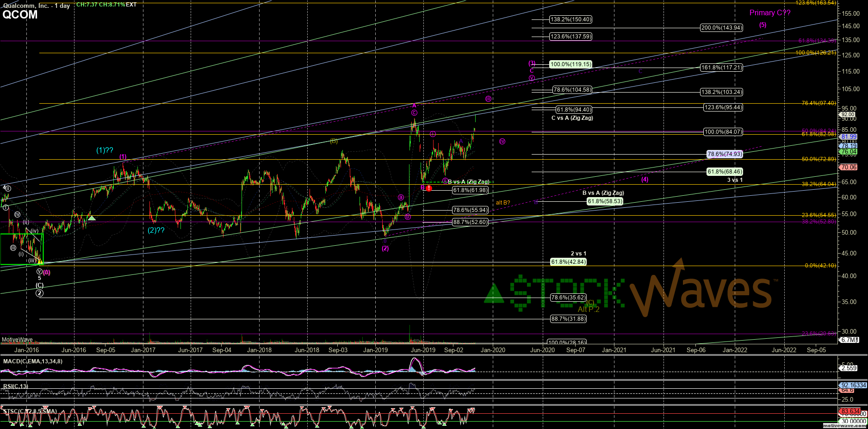Click the MotiveWave label on volume pane

point(17,340)
